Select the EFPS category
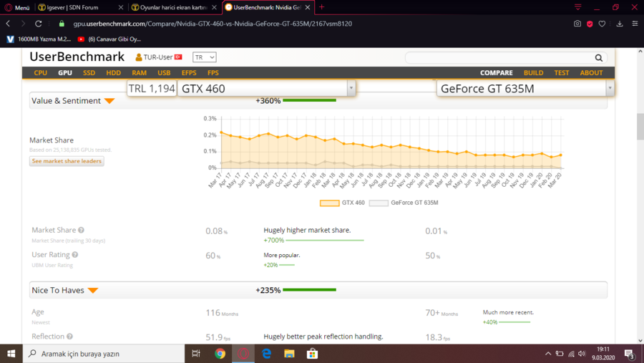644x363 pixels. click(x=189, y=73)
